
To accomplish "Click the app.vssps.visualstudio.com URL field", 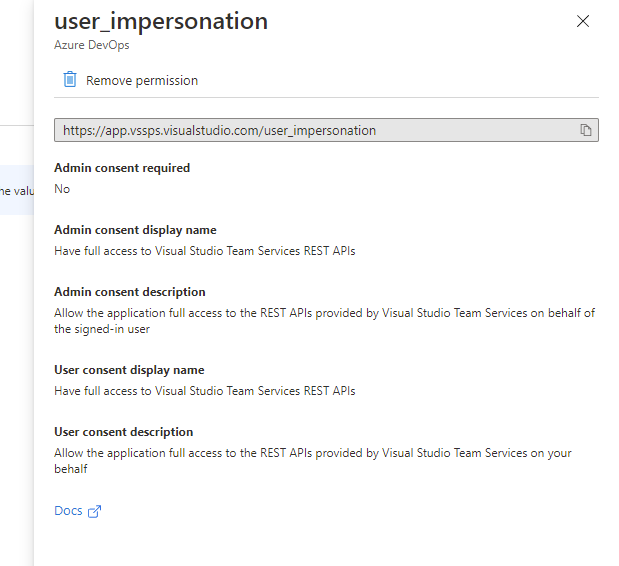I will (x=326, y=130).
